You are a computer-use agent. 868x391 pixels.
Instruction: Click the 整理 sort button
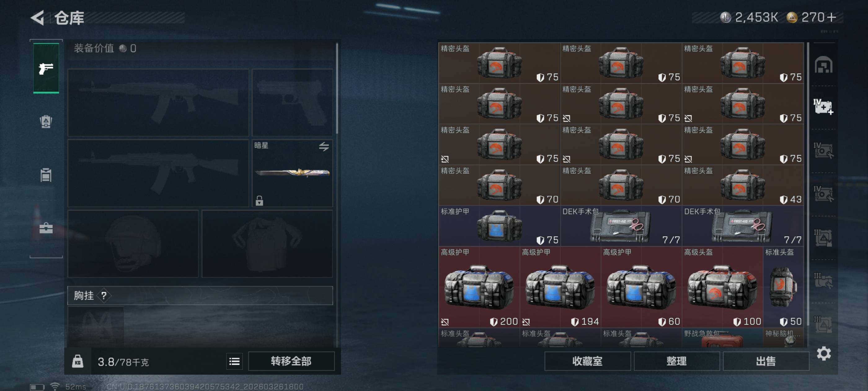[x=677, y=361]
